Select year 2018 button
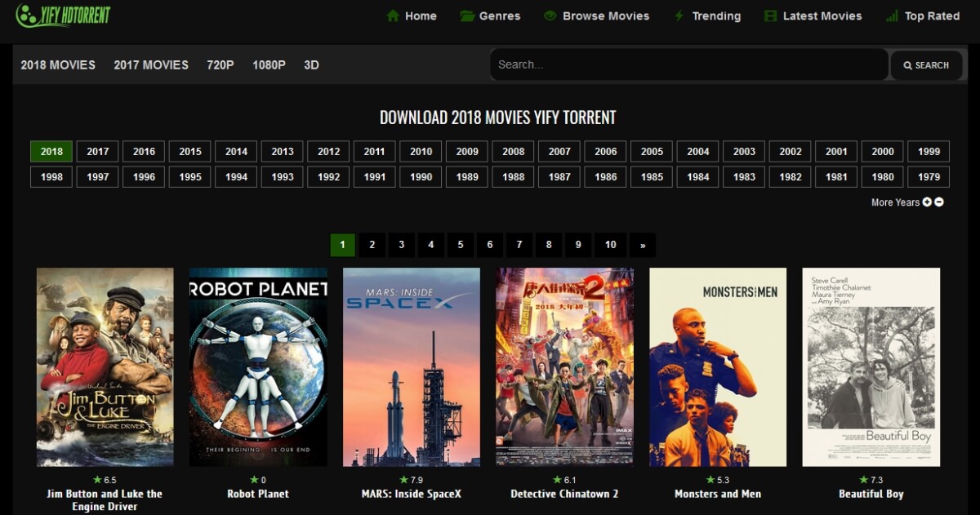Viewport: 980px width, 515px height. [51, 152]
